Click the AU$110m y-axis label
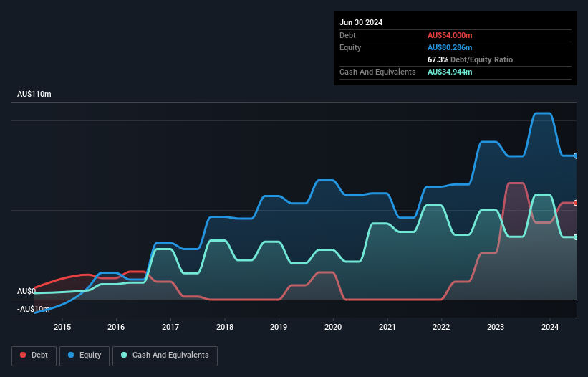The width and height of the screenshot is (588, 377). (x=34, y=94)
